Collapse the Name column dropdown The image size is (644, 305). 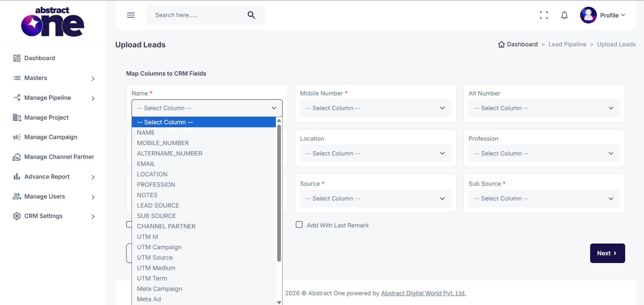pos(207,108)
